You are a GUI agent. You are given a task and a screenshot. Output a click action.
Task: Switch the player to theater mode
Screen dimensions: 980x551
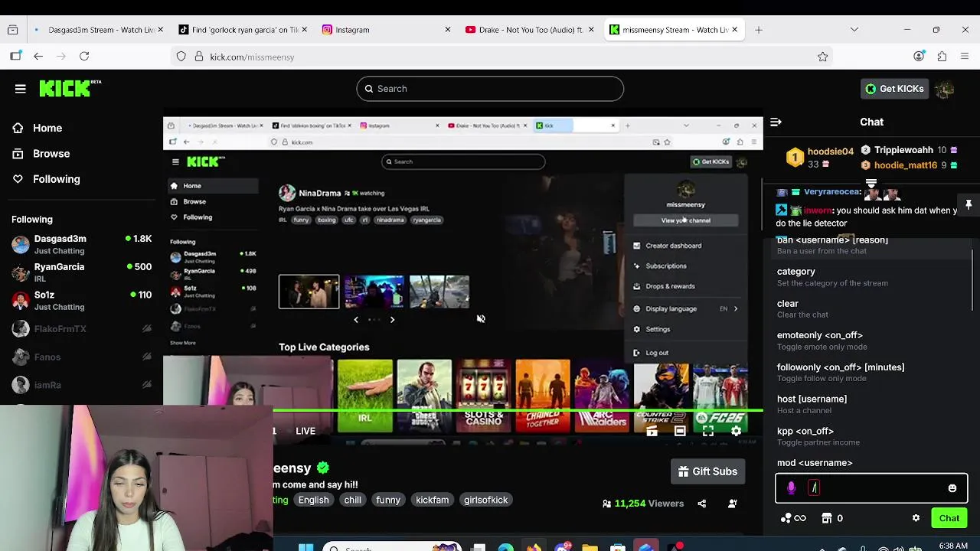coord(680,432)
